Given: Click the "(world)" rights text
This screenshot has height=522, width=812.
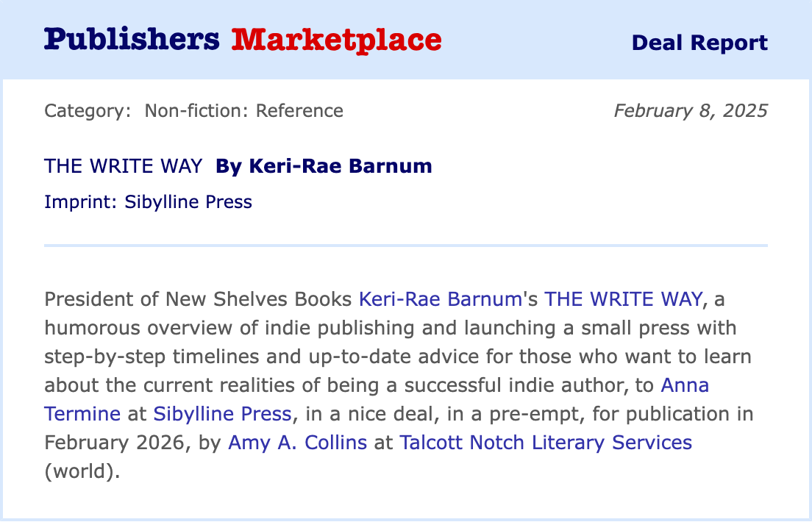Looking at the screenshot, I should [82, 471].
